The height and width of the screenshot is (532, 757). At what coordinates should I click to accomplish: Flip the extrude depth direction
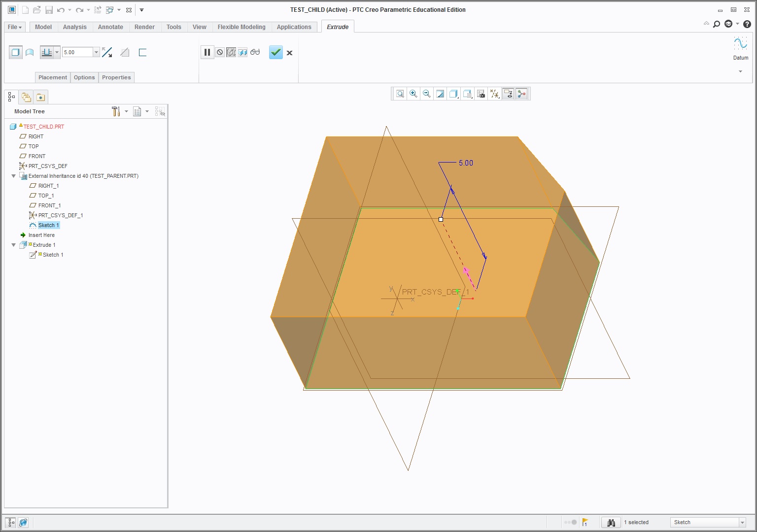pyautogui.click(x=107, y=52)
